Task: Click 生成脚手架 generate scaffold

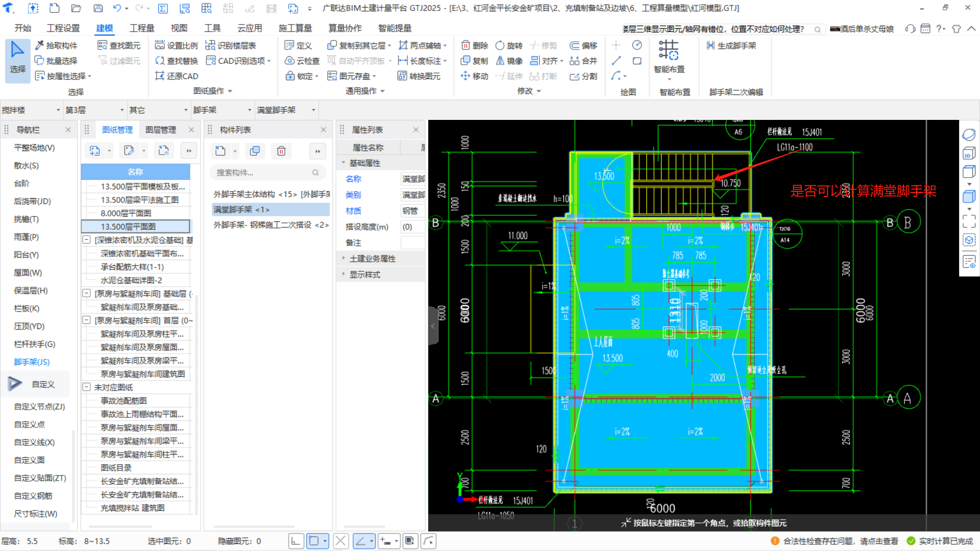Action: (731, 45)
